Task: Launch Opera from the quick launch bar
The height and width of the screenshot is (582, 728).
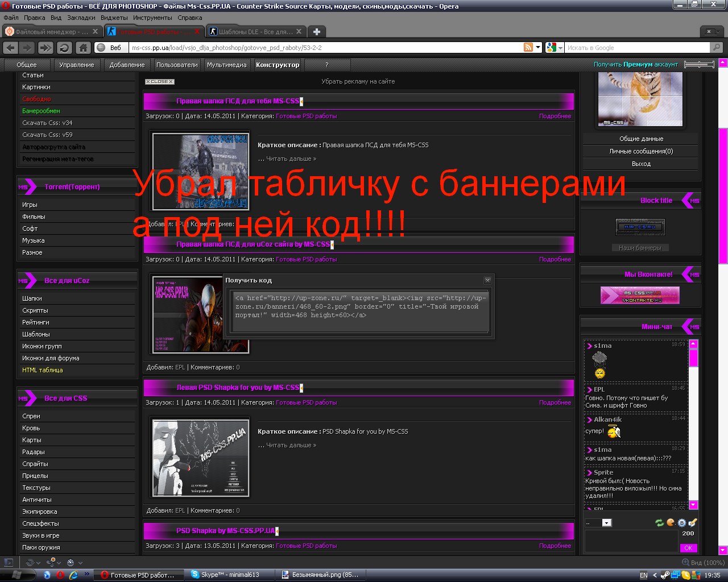Action: point(60,575)
